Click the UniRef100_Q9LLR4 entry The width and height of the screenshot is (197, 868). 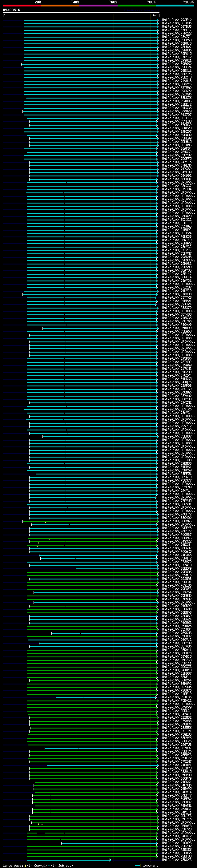176,67
